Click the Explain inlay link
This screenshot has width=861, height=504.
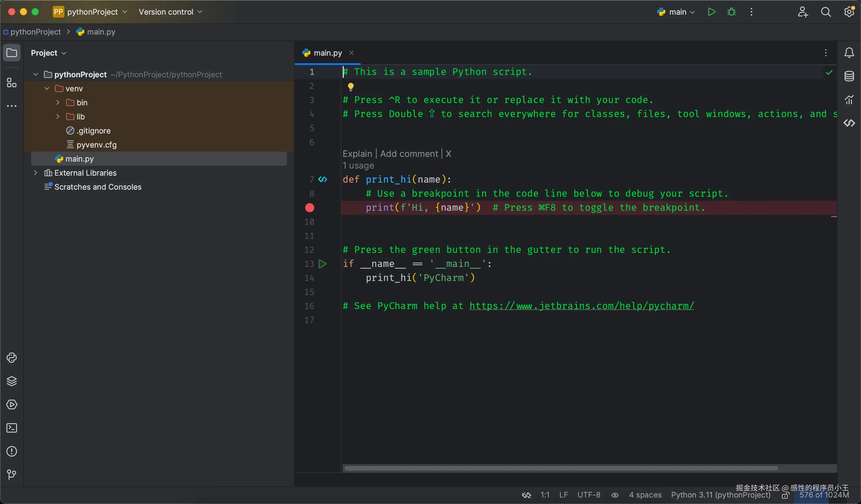click(x=357, y=154)
